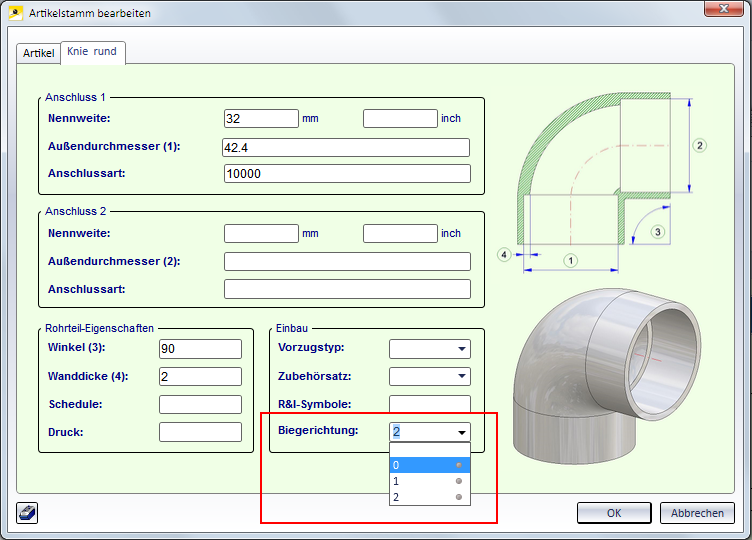Select the Knie rund tab
Screen dimensions: 752x540
pyautogui.click(x=92, y=51)
